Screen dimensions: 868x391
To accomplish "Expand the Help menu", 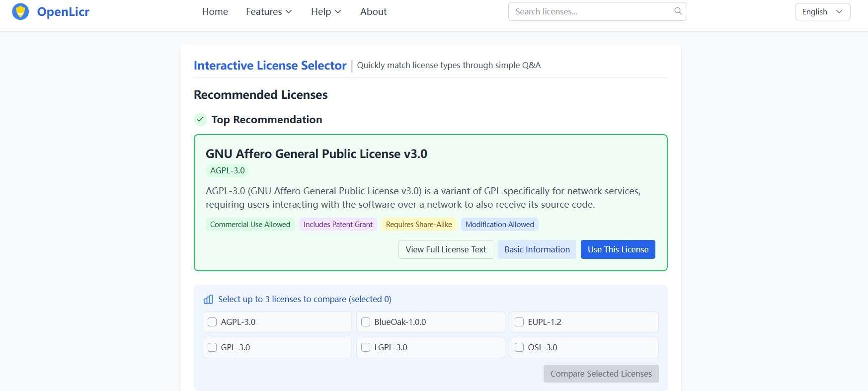I will 326,11.
